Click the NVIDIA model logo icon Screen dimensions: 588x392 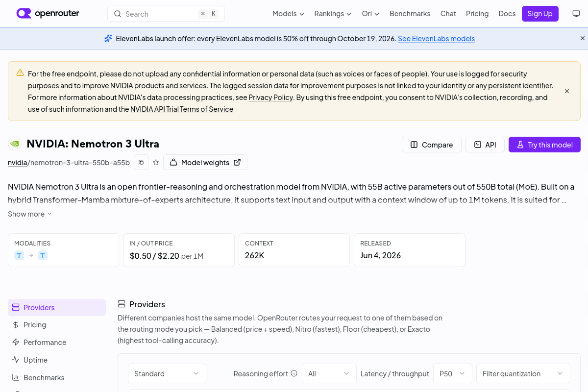coord(15,144)
